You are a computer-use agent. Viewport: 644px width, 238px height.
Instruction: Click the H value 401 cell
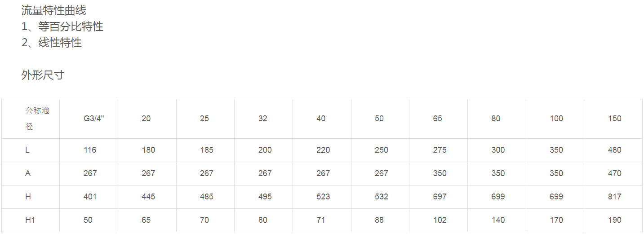click(90, 197)
